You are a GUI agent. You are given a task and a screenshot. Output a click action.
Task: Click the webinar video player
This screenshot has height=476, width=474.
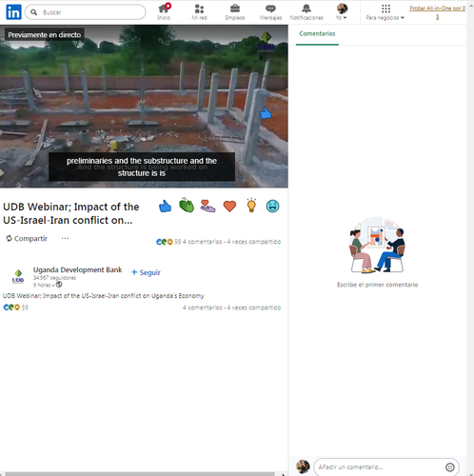(144, 107)
